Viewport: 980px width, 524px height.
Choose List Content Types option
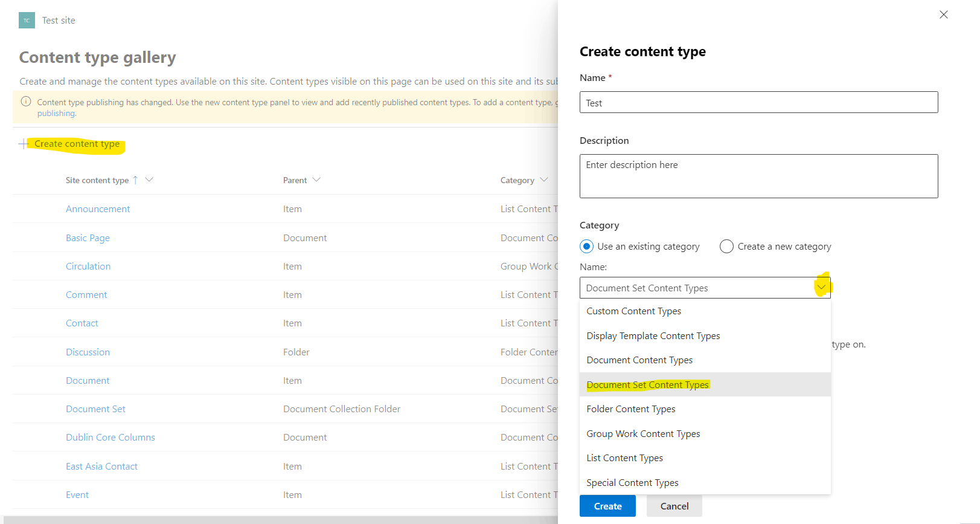tap(705, 458)
